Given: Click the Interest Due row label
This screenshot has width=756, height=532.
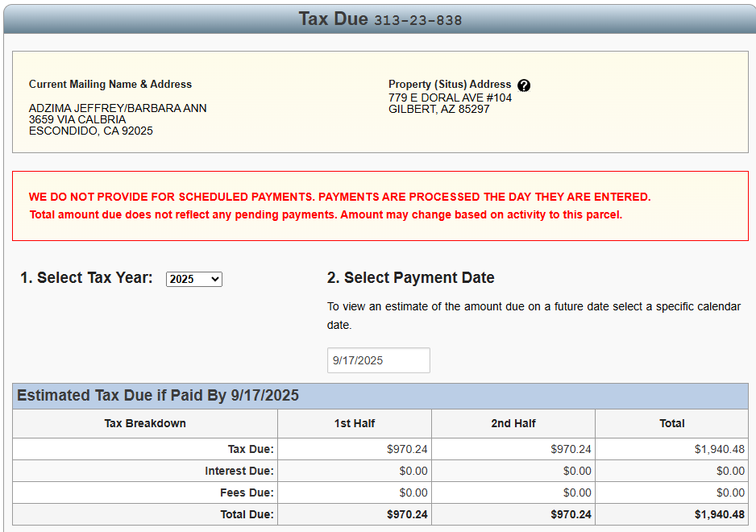Looking at the screenshot, I should (x=239, y=471).
